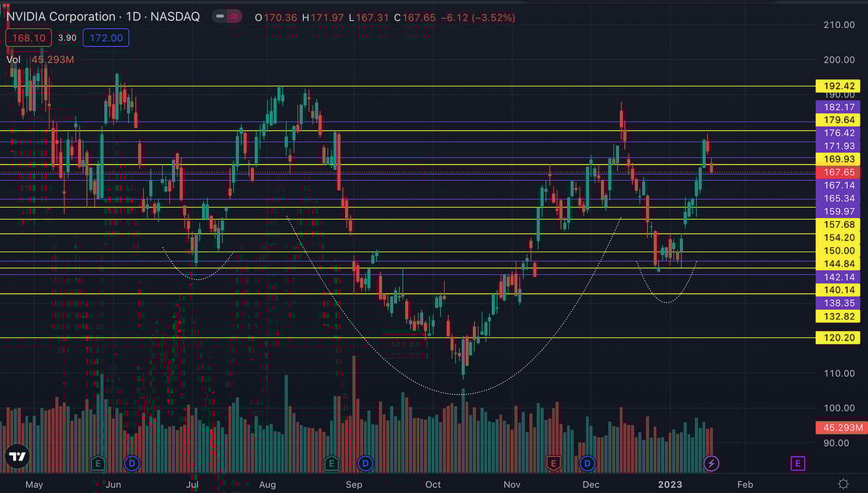This screenshot has width=868, height=493.
Task: Select the 120.20 yellow price level label
Action: (x=839, y=338)
